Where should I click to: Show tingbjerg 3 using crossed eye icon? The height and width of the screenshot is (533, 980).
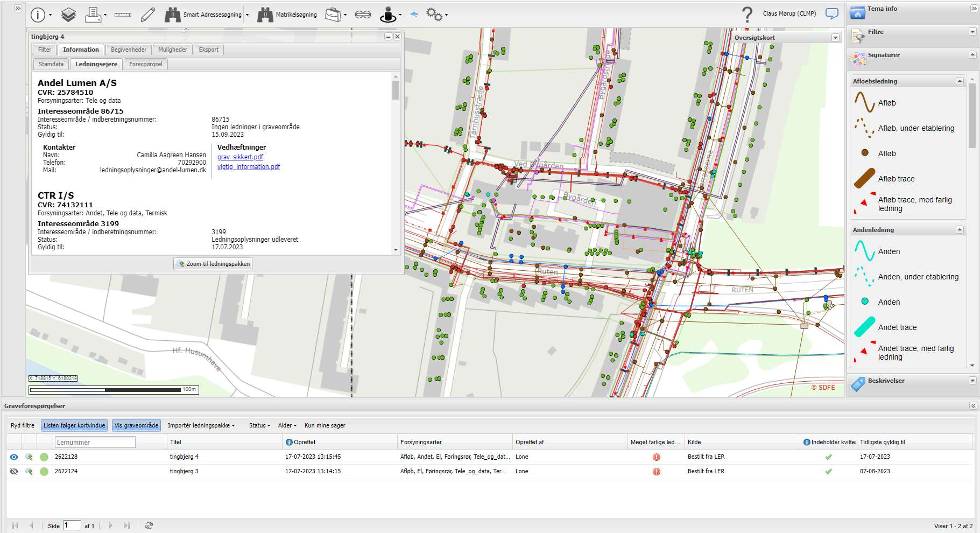[14, 471]
